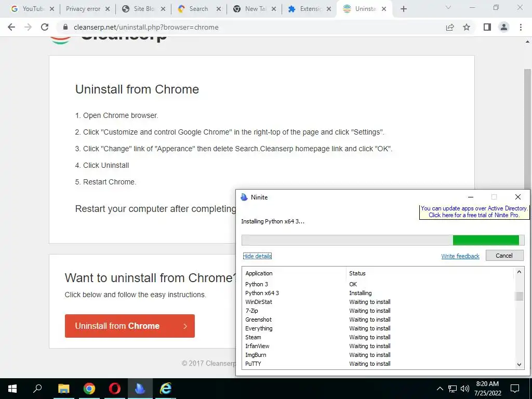Viewport: 532px width, 399px height.
Task: Close the New Tab tab
Action: pyautogui.click(x=274, y=9)
